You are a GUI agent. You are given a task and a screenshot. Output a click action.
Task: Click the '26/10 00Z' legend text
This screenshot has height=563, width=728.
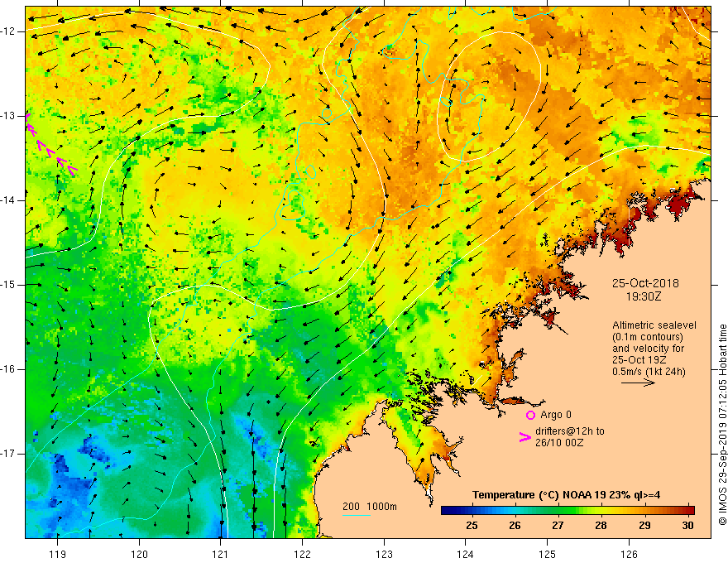559,443
